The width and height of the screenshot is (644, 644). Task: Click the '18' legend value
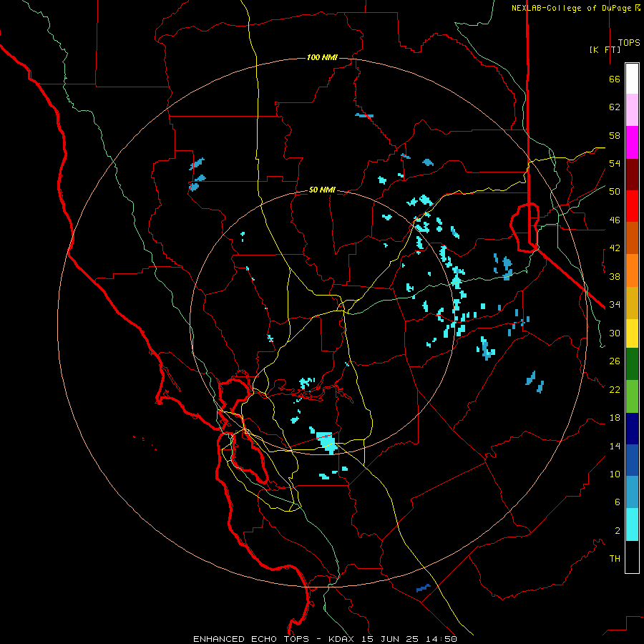click(x=615, y=418)
